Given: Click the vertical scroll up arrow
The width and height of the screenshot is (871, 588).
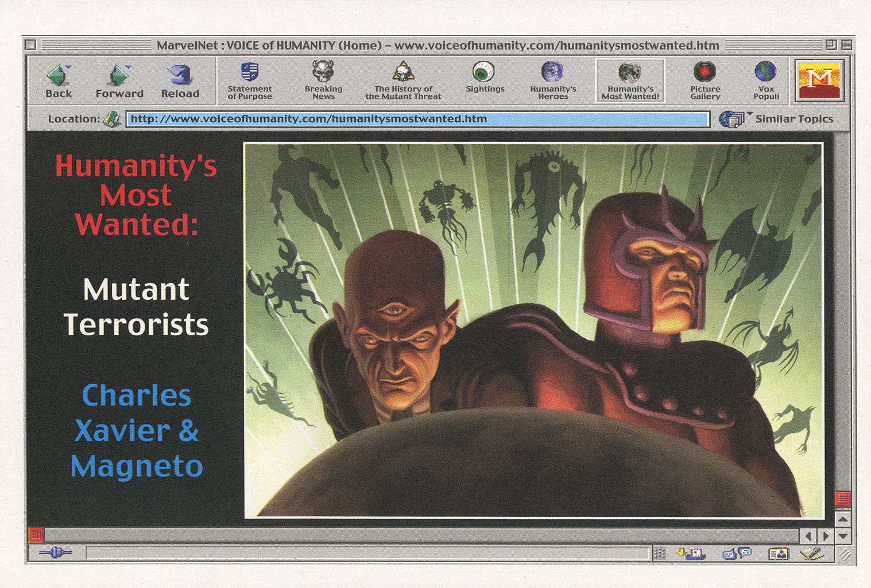Looking at the screenshot, I should pos(842,519).
